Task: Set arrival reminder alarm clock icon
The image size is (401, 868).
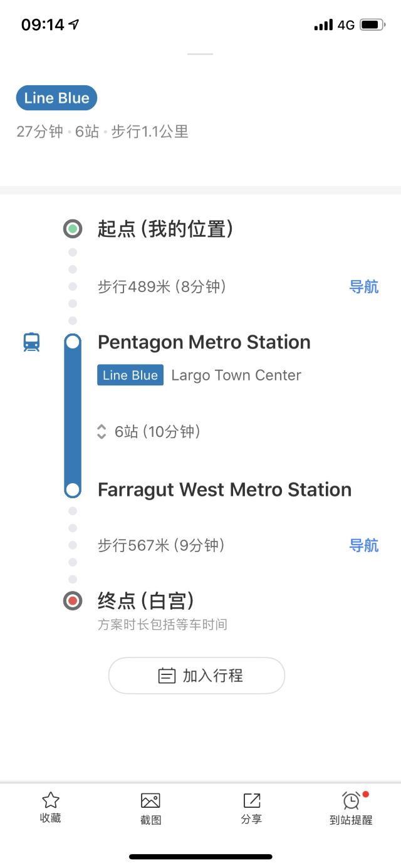Action: pyautogui.click(x=352, y=800)
